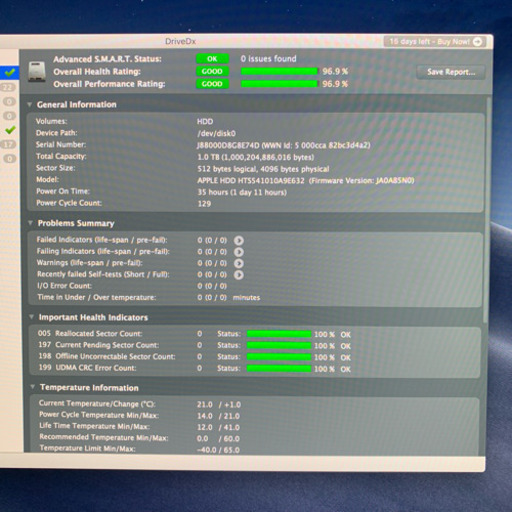Open details arrow for Warnings row

point(239,263)
